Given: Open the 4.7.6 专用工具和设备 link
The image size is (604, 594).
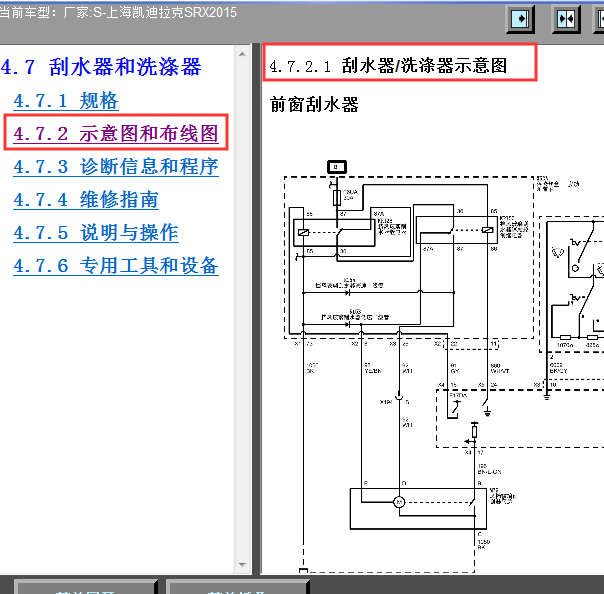Looking at the screenshot, I should (116, 266).
